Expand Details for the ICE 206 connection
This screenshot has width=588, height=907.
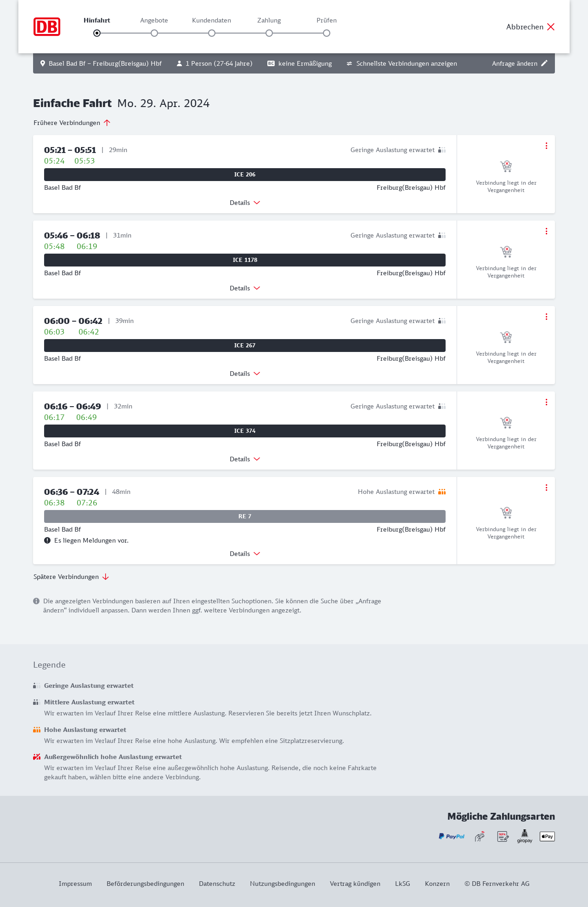click(245, 203)
